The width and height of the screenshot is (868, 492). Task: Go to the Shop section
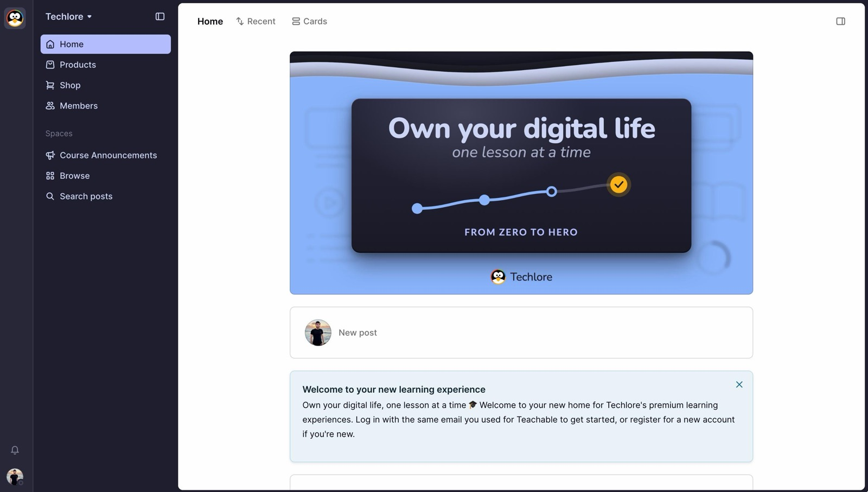(x=105, y=86)
